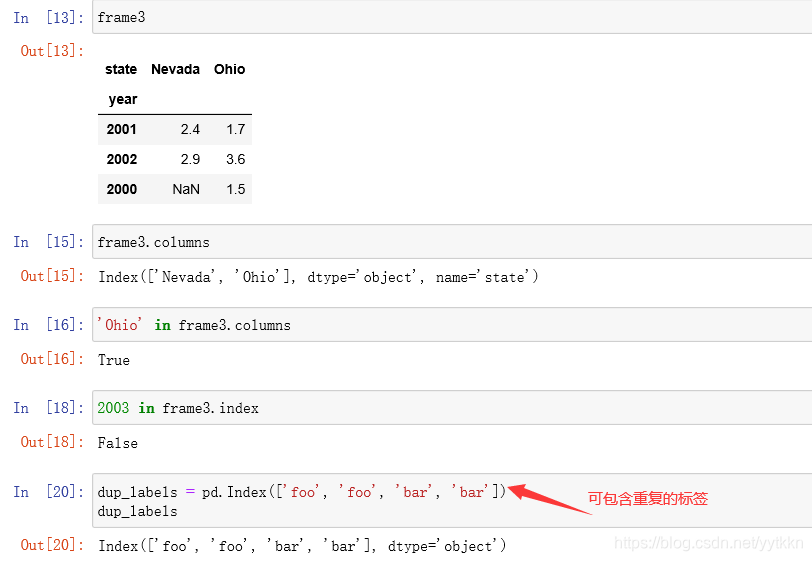Click the 2003 in frame3.index cell
The width and height of the screenshot is (812, 561).
point(452,408)
